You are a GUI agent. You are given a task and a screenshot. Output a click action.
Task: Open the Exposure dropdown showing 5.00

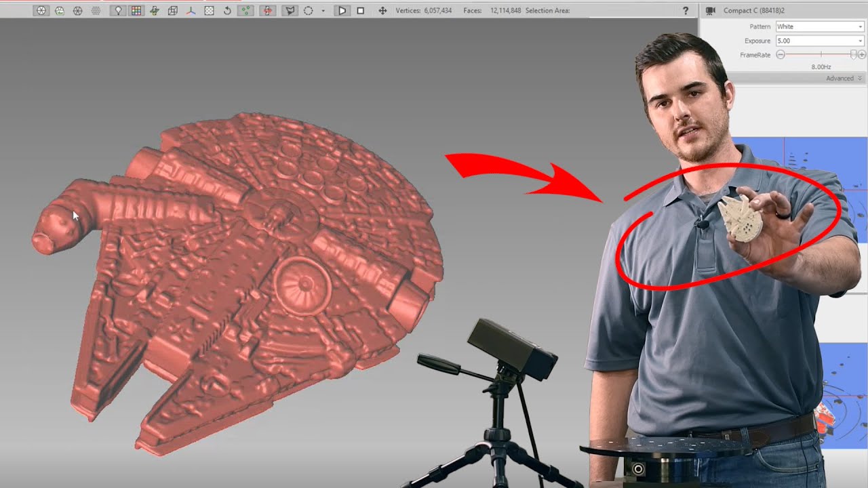(820, 41)
